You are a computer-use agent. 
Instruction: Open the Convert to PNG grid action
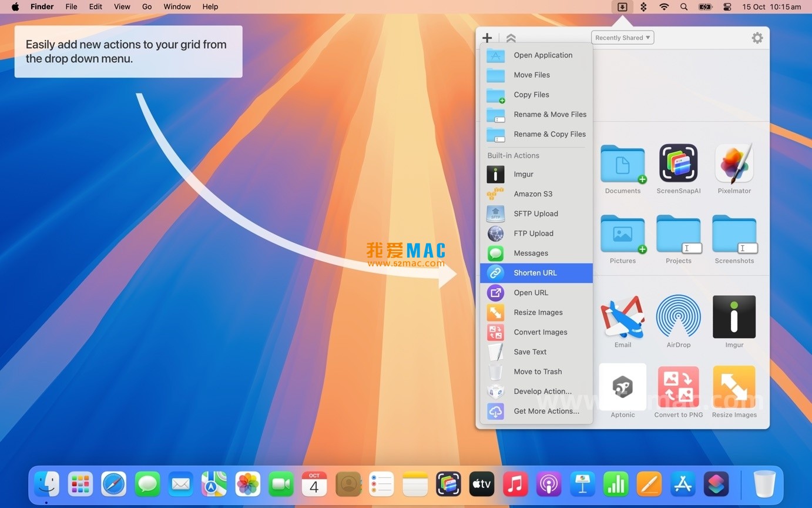678,386
